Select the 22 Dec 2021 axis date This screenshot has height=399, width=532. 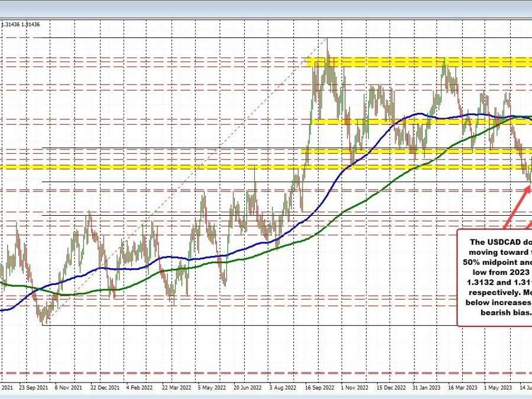pyautogui.click(x=105, y=388)
